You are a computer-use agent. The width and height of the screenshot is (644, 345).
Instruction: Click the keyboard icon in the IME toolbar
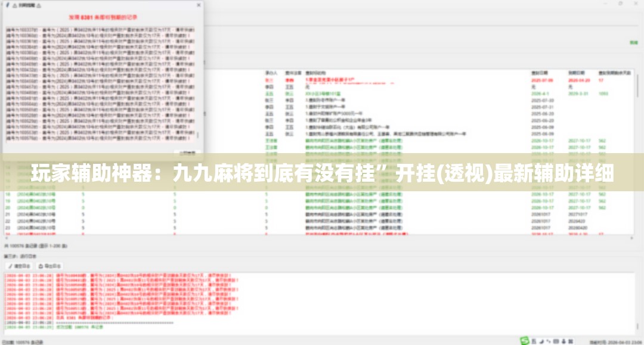[556, 341]
